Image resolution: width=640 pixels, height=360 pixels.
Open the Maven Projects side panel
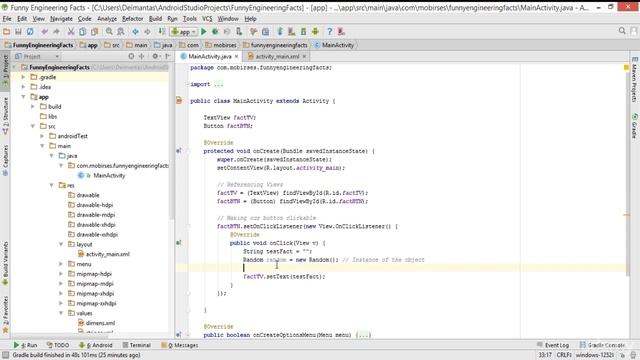pyautogui.click(x=634, y=80)
